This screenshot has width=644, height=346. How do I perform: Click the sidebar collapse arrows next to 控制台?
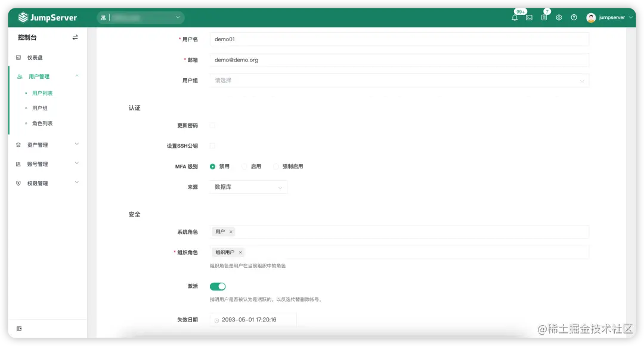[75, 36]
